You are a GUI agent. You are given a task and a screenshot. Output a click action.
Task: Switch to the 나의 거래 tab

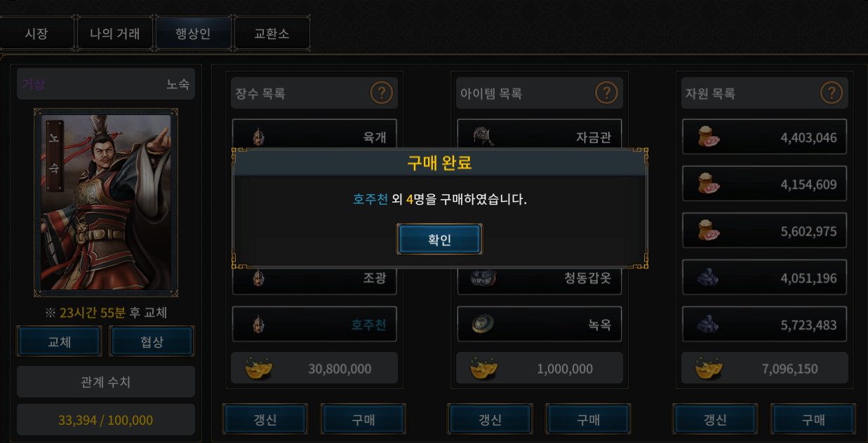coord(115,34)
